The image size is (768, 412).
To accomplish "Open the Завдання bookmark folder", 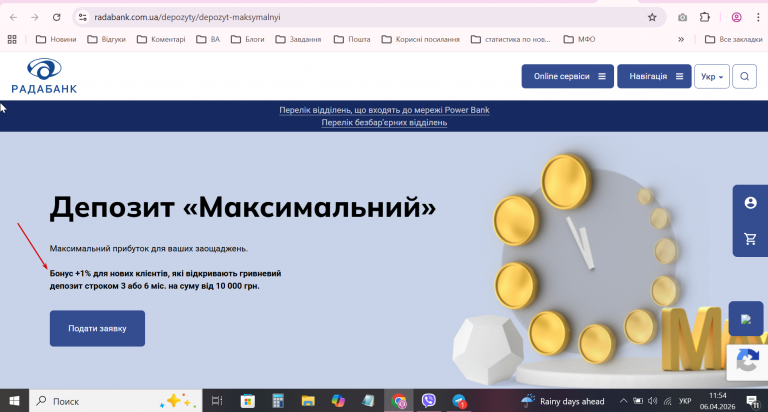I will pyautogui.click(x=298, y=39).
